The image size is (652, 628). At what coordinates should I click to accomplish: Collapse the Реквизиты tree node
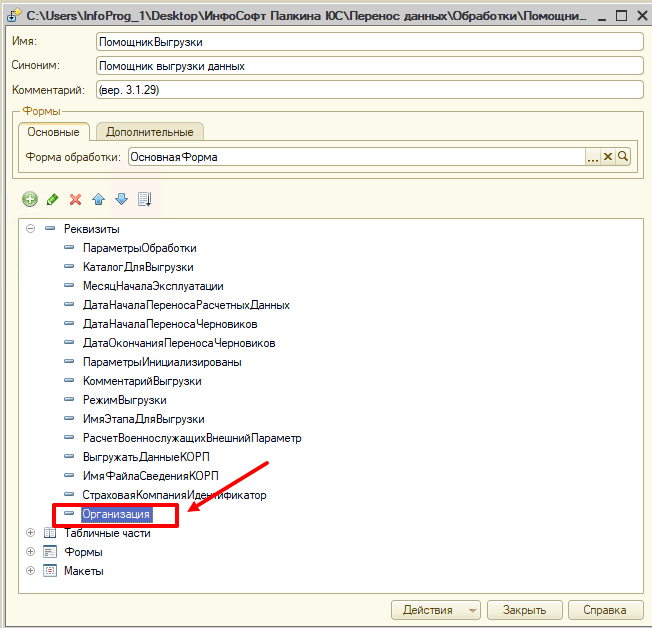tap(31, 229)
